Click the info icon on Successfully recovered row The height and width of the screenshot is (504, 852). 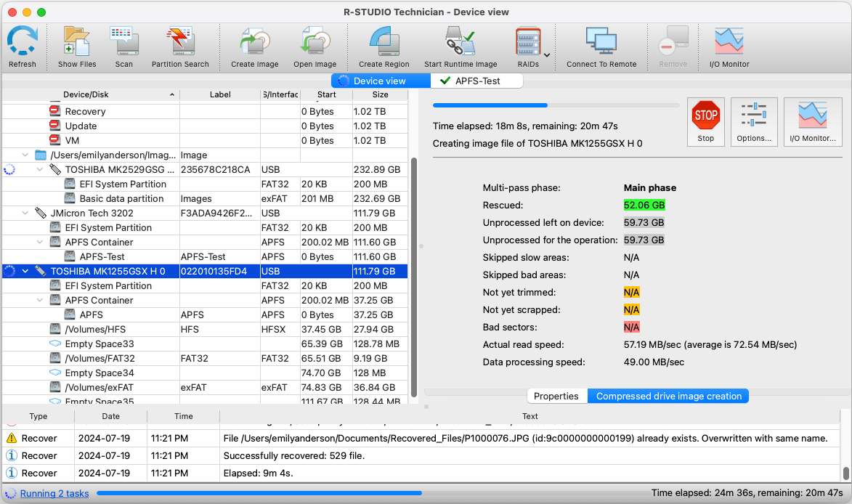[x=12, y=455]
